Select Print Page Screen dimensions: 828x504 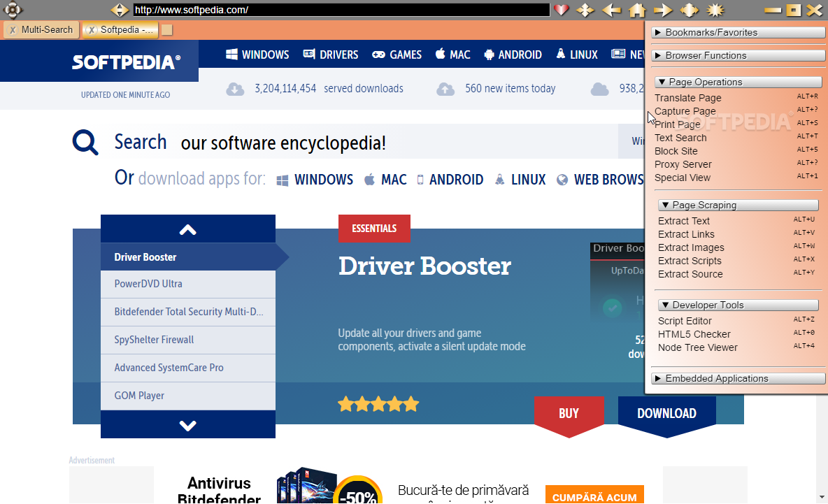pyautogui.click(x=678, y=124)
